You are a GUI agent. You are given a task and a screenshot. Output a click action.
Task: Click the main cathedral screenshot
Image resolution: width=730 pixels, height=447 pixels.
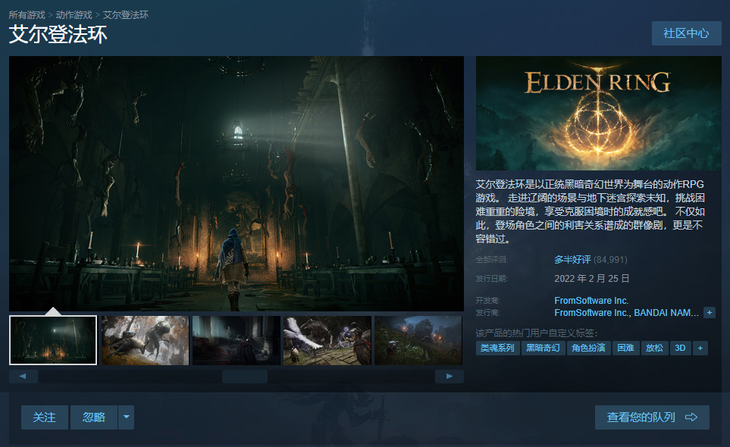click(237, 183)
